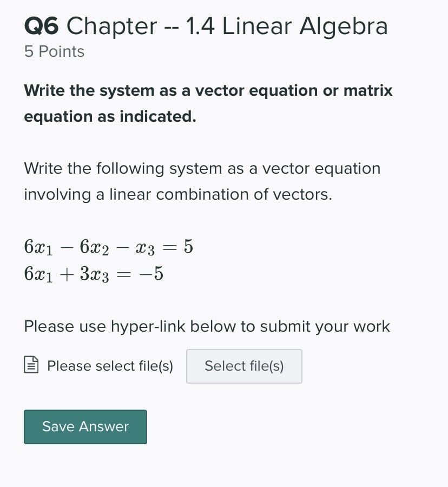The width and height of the screenshot is (448, 487).
Task: Select the bold write the system prompt text
Action: pyautogui.click(x=208, y=103)
